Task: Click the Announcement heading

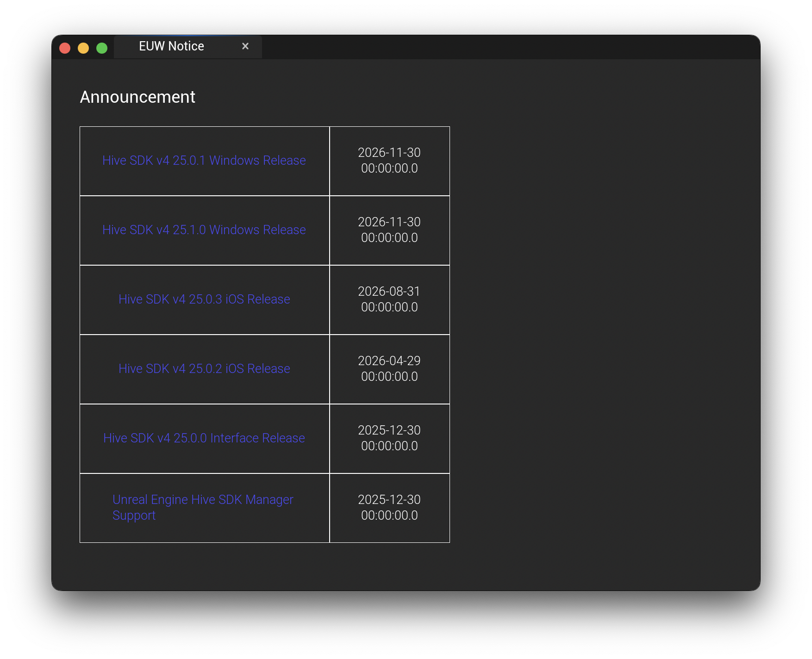Action: (137, 97)
